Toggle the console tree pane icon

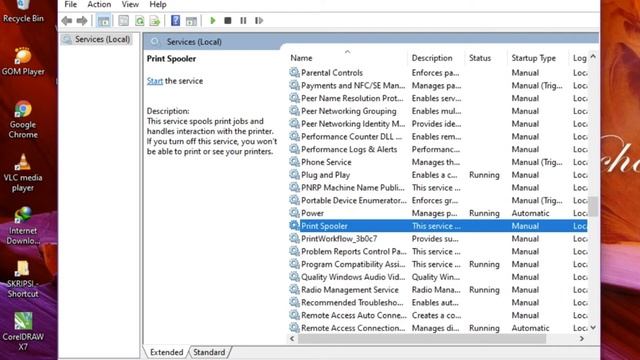[104, 20]
